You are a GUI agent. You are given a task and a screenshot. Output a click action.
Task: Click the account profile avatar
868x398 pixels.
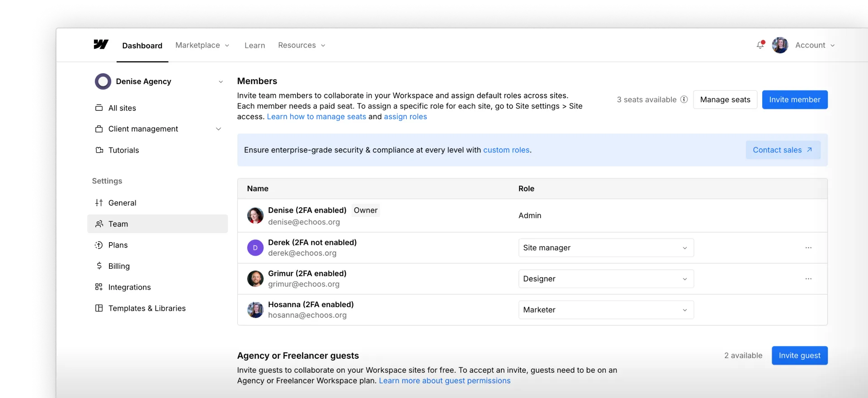pyautogui.click(x=780, y=45)
